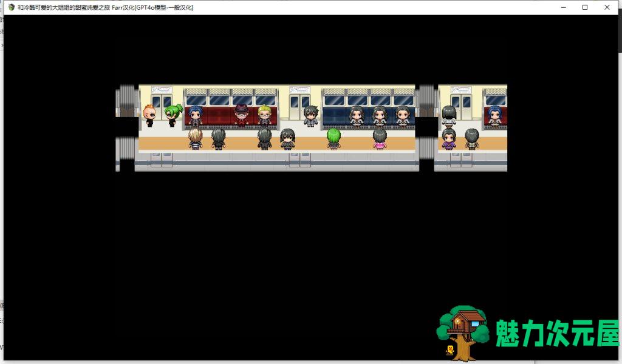622x364 pixels.
Task: Click the blue-haired passenger seated in right car
Action: tap(494, 115)
